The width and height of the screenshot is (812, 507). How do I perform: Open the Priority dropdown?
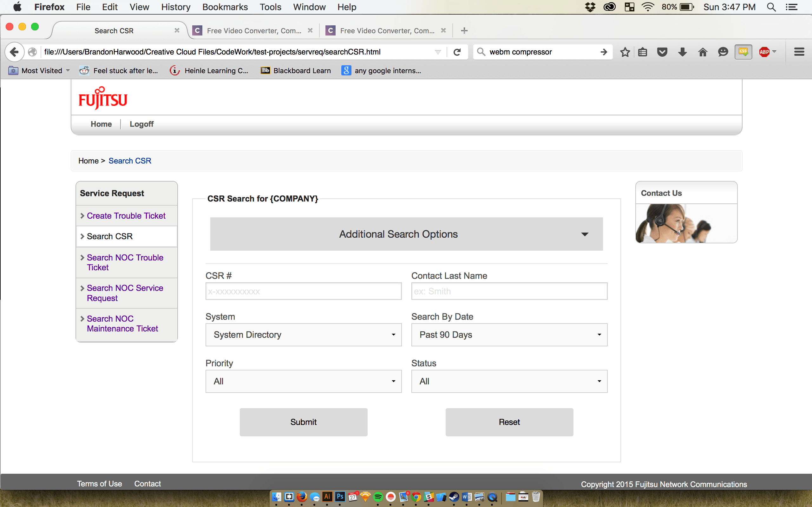coord(303,381)
